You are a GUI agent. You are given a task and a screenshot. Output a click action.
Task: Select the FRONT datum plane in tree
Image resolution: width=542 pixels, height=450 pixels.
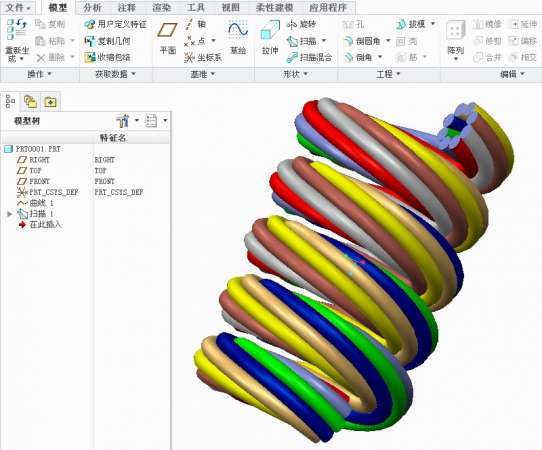point(34,181)
